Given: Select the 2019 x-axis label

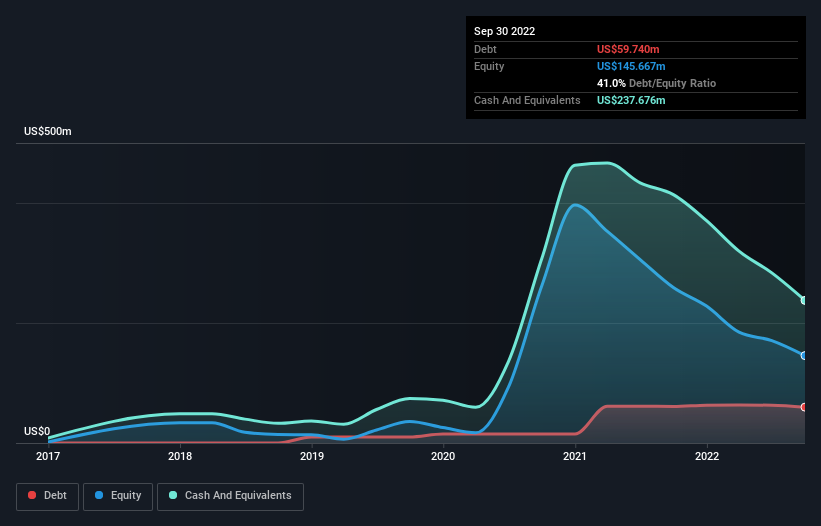Looking at the screenshot, I should pos(312,456).
